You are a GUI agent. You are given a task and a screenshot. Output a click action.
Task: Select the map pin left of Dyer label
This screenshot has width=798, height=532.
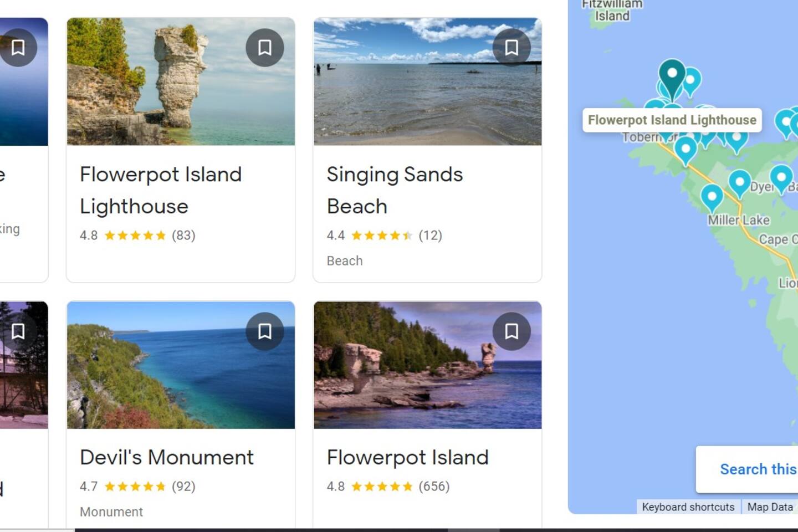click(739, 182)
